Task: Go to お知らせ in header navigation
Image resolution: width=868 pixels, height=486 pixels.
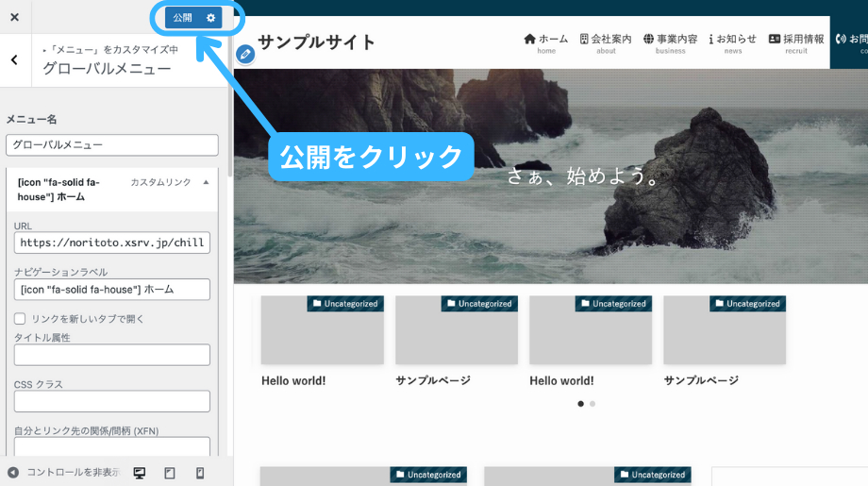Action: 733,42
